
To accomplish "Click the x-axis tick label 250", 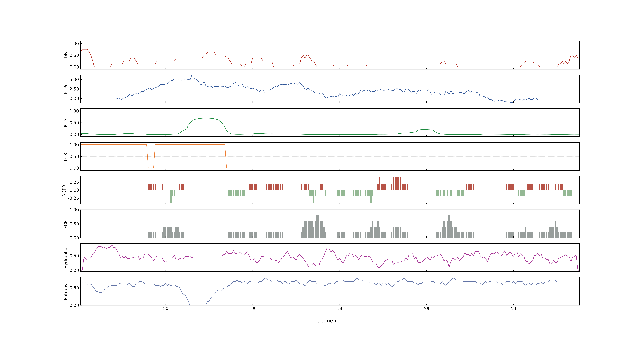I will pos(514,309).
